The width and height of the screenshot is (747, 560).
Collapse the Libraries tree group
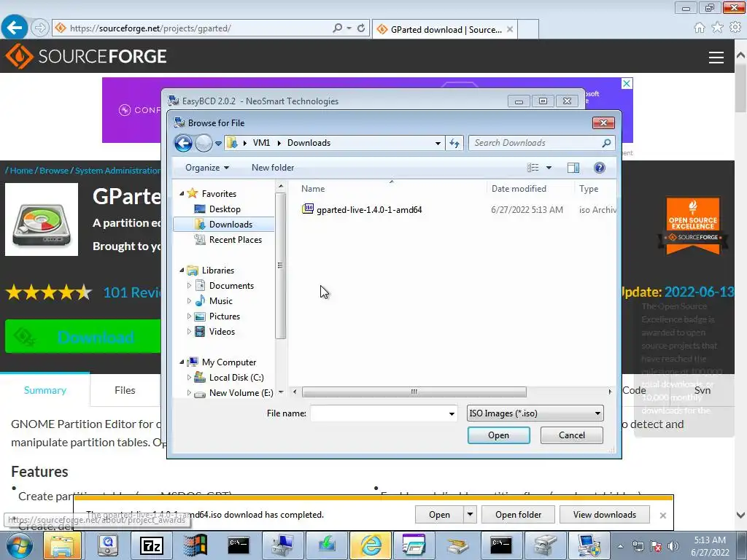coord(182,271)
